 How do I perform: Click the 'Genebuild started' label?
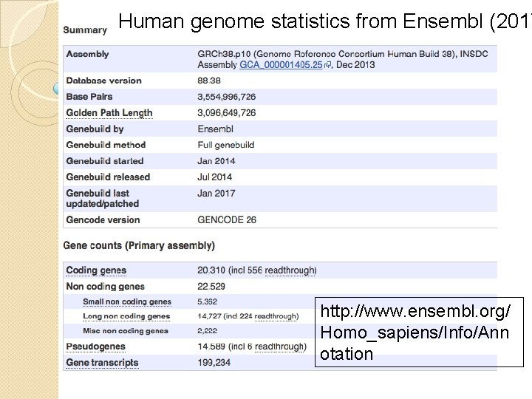point(105,161)
